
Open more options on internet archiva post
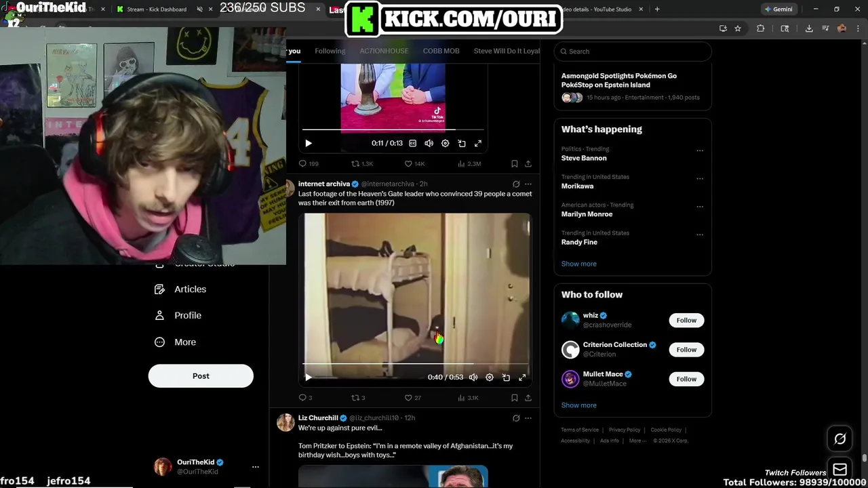(x=528, y=184)
